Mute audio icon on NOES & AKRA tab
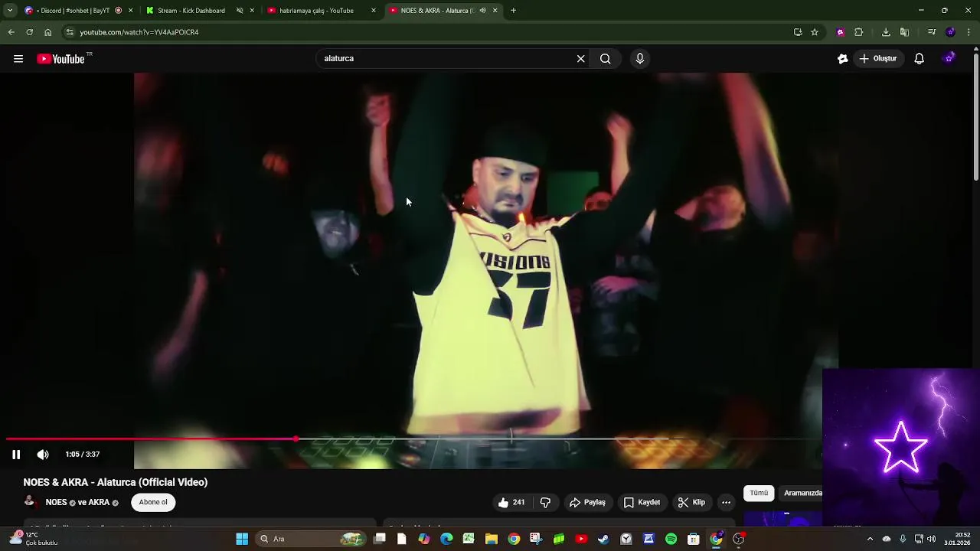This screenshot has width=980, height=551. [482, 11]
